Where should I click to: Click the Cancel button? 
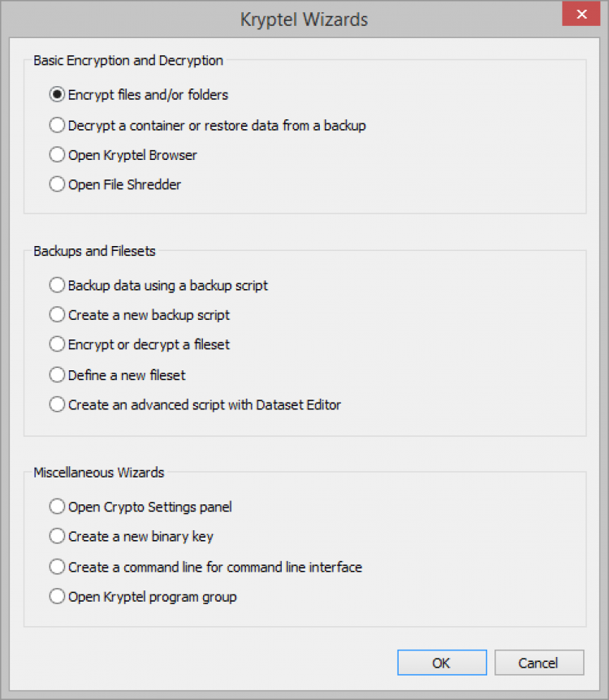(538, 663)
